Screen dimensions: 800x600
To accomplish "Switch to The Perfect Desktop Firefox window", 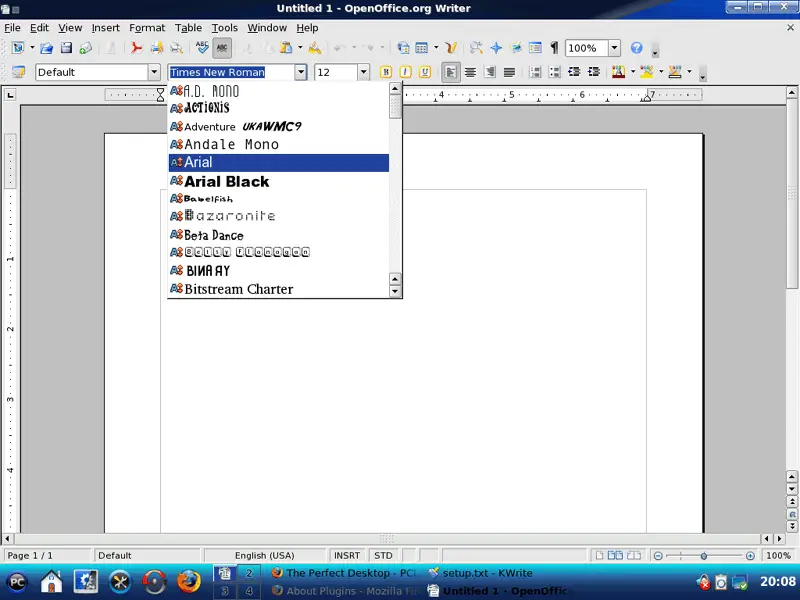I will (x=344, y=573).
